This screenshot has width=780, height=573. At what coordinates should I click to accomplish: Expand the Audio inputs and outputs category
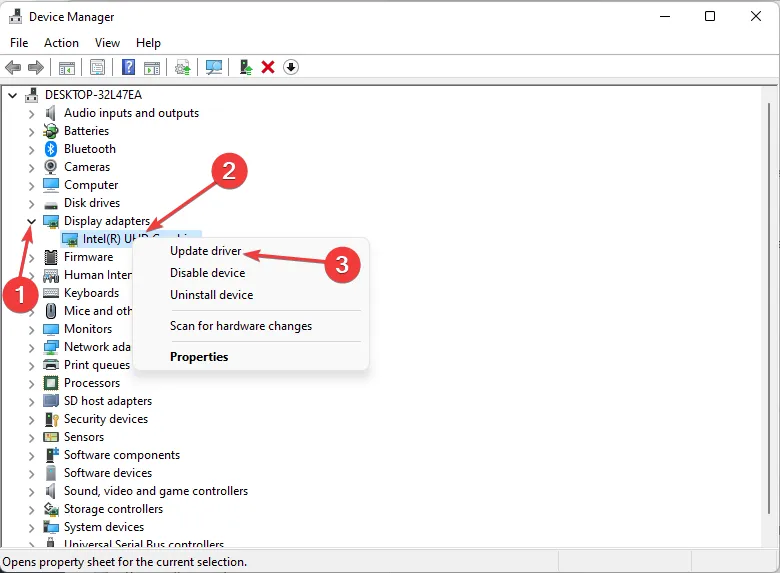(31, 113)
